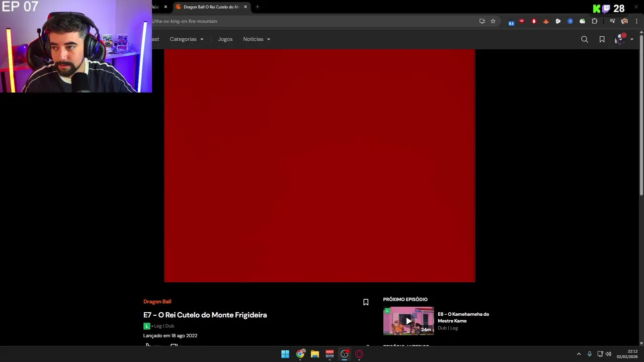
Task: Open Opera browser from the taskbar
Action: (x=359, y=354)
